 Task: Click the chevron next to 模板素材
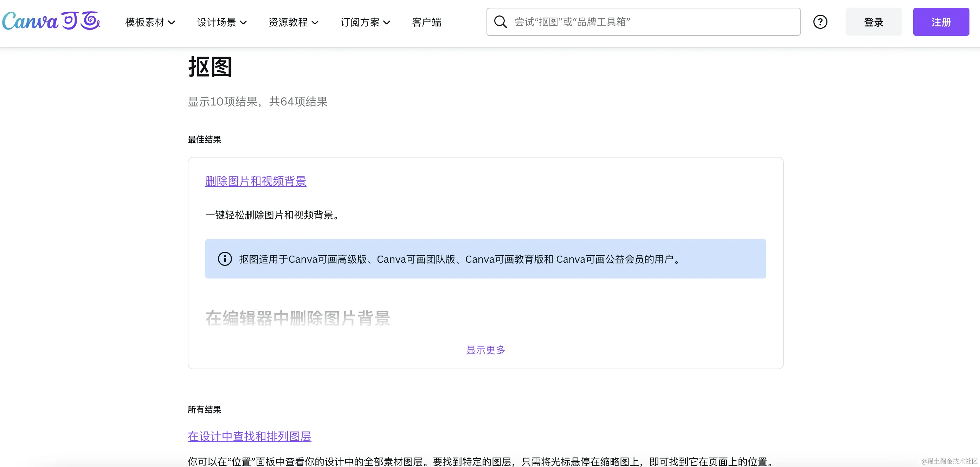click(172, 23)
